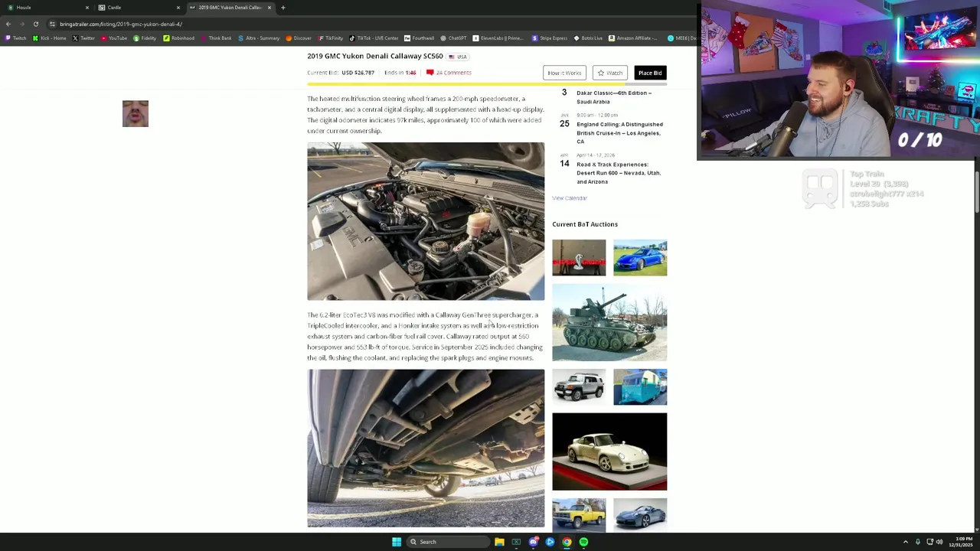Open the Twitch bookmark
Screen dimensions: 980x551
[x=15, y=38]
